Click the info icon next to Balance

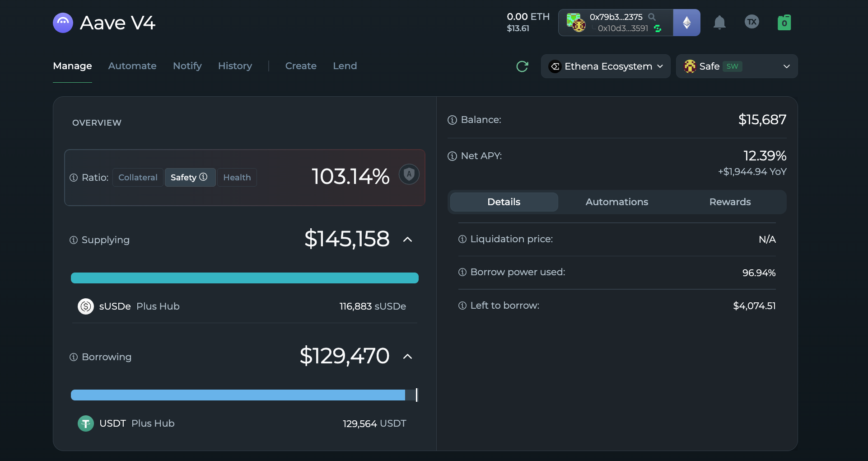click(x=452, y=120)
